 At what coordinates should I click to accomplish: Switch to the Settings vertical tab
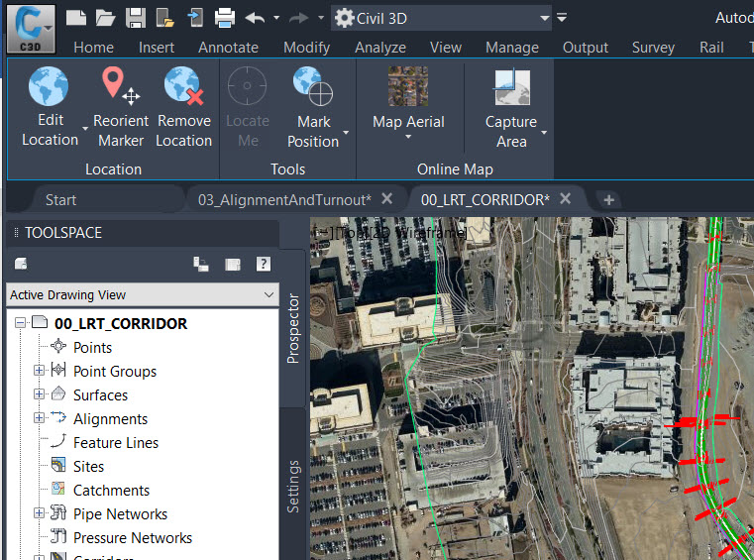(293, 486)
